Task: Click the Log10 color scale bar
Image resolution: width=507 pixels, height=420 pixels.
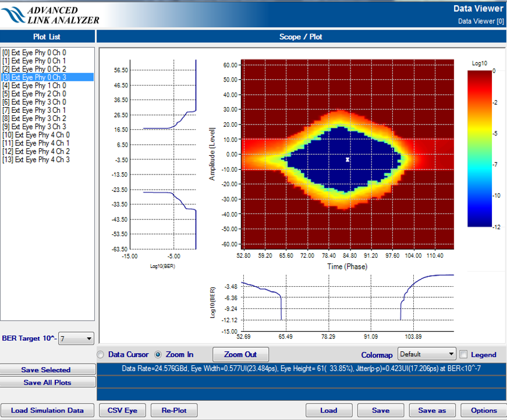Action: 481,148
